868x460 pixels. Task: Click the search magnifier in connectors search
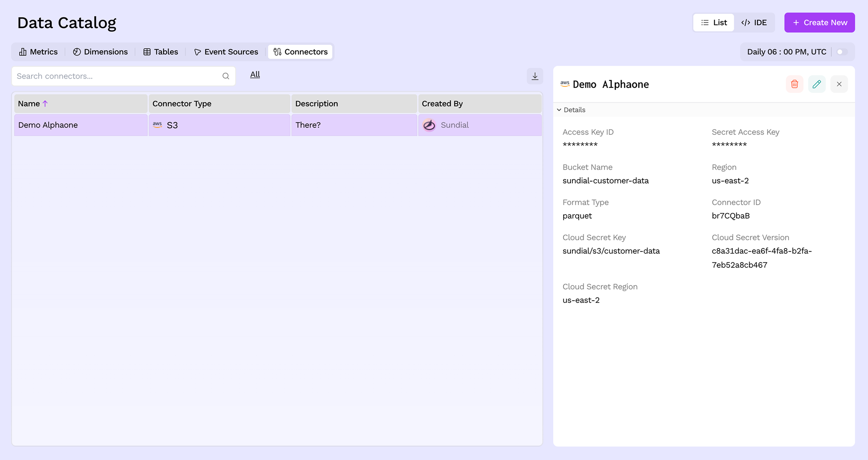(x=226, y=76)
